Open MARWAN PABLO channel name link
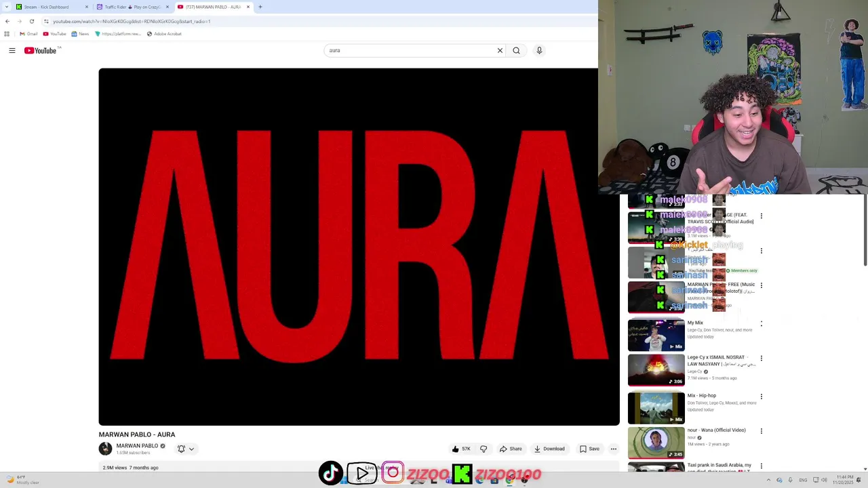This screenshot has width=868, height=488. point(137,446)
